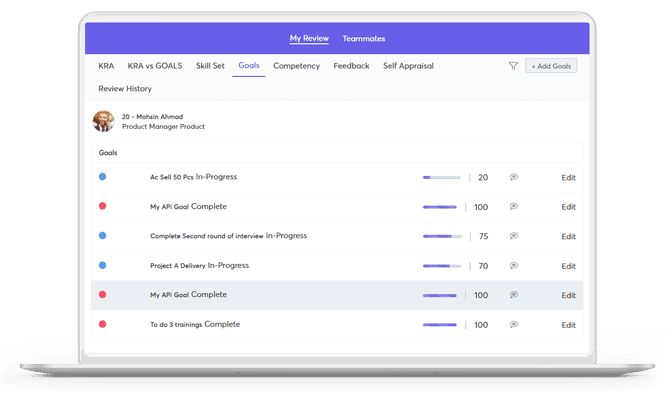Click progress bar of Ac Sell 50 Pcs
The image size is (672, 400).
click(x=441, y=177)
